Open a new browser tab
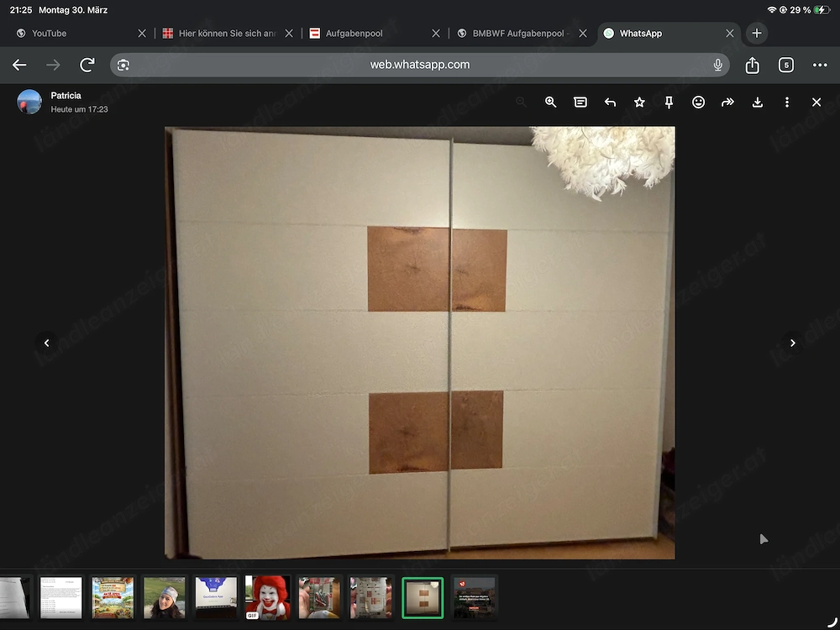This screenshot has width=840, height=630. click(756, 33)
